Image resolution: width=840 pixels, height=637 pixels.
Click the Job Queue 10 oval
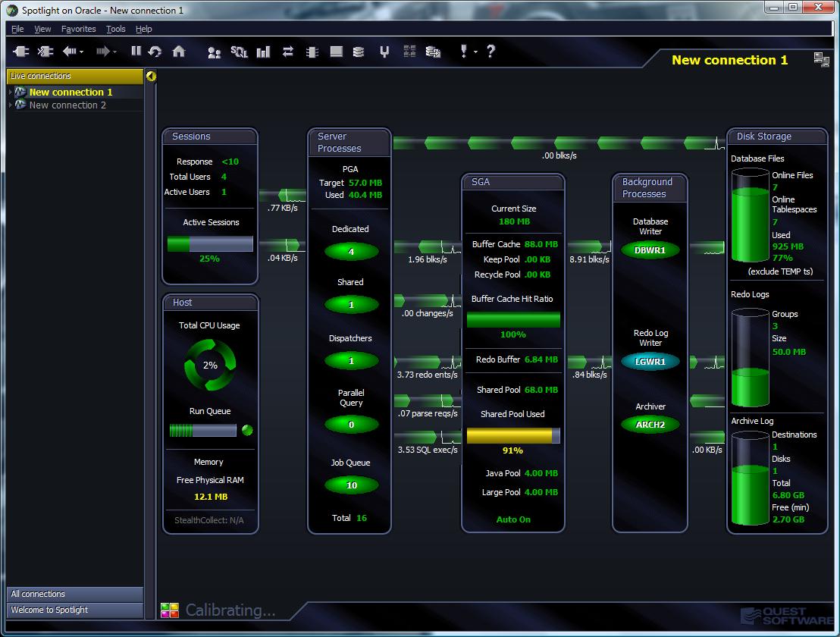(352, 485)
